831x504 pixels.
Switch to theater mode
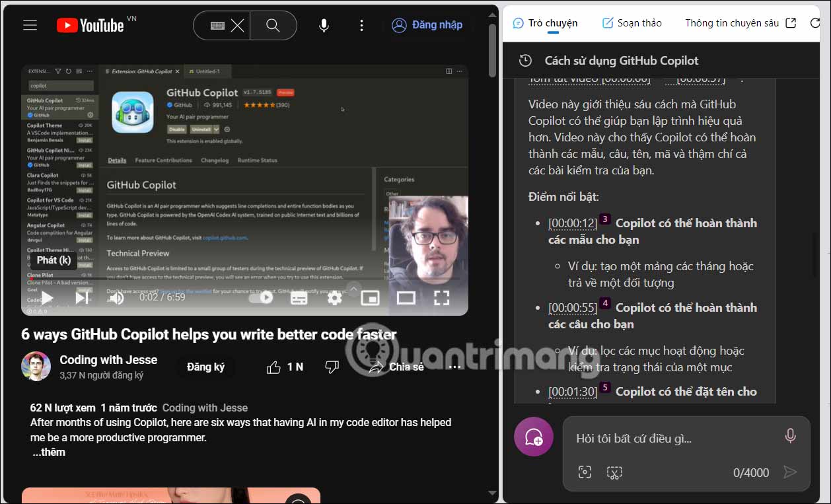[406, 298]
